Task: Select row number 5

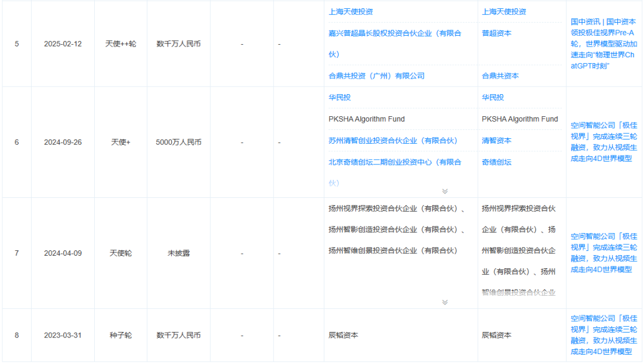Action: [x=17, y=44]
